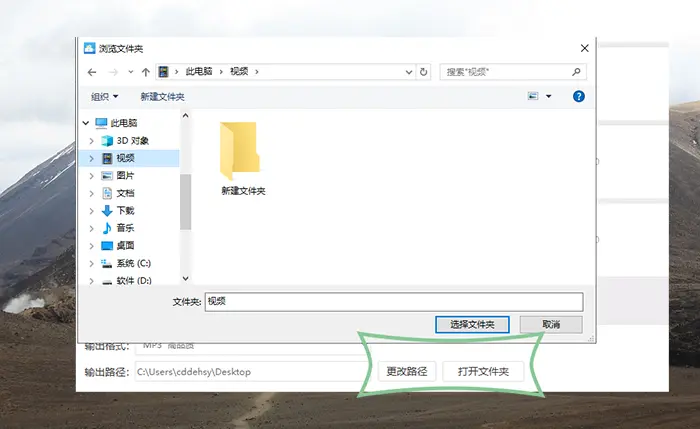
Task: Go up one folder level
Action: (146, 72)
